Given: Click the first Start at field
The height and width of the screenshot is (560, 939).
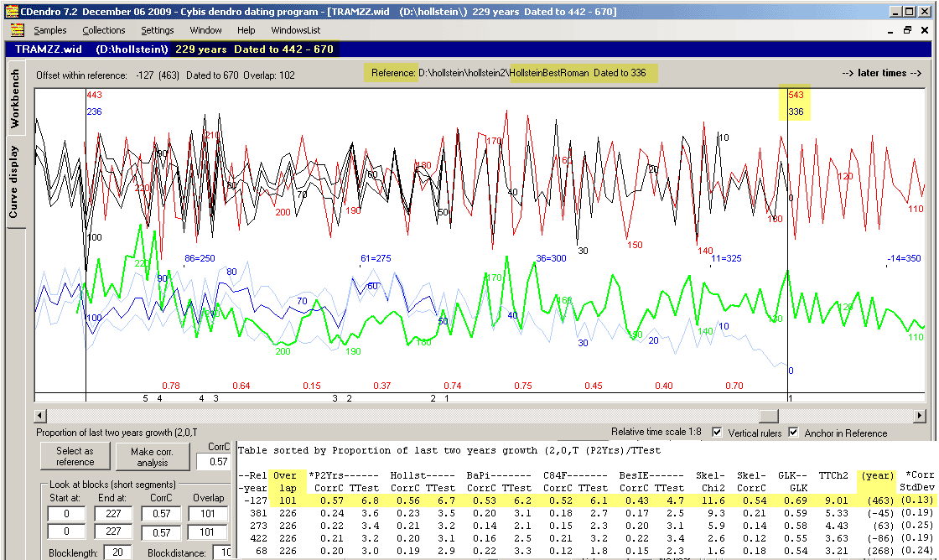Looking at the screenshot, I should coord(66,514).
